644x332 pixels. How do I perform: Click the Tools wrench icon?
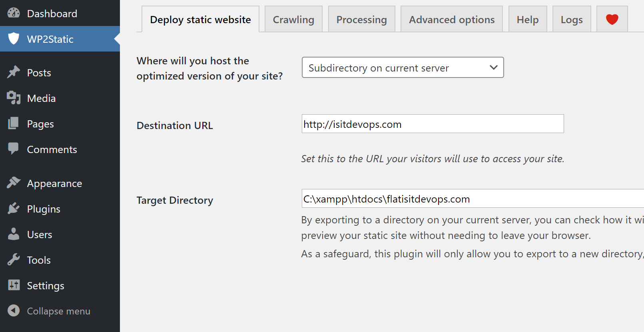point(14,260)
